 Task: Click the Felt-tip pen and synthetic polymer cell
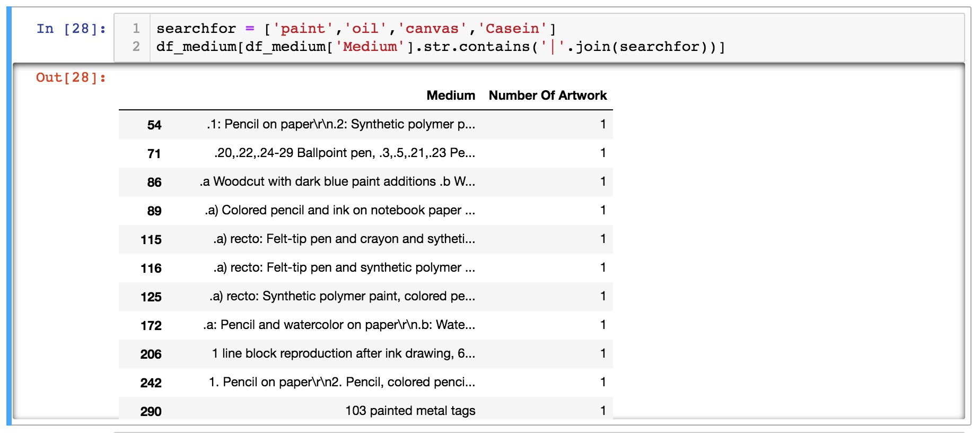point(344,268)
